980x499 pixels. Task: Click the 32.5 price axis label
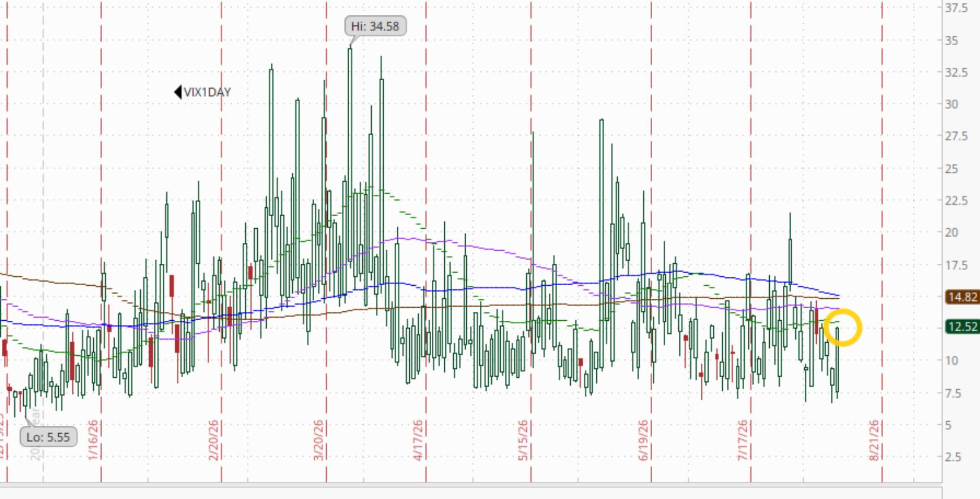click(x=957, y=72)
